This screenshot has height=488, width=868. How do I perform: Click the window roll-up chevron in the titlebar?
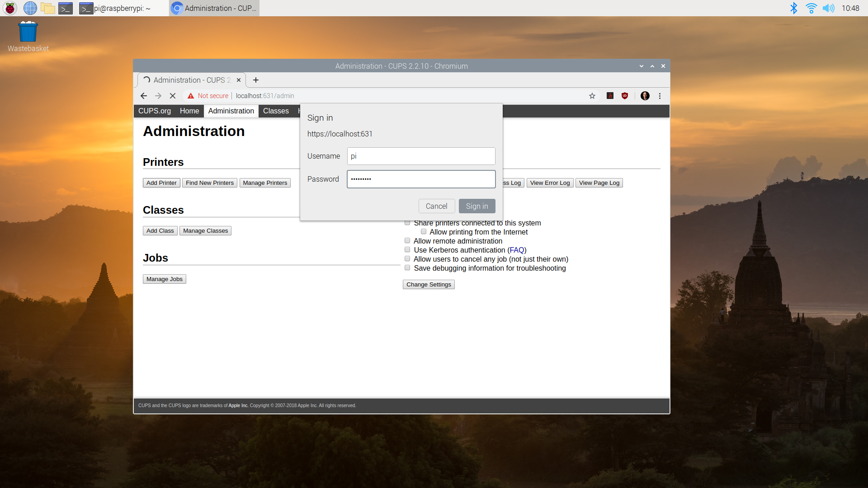coord(652,66)
